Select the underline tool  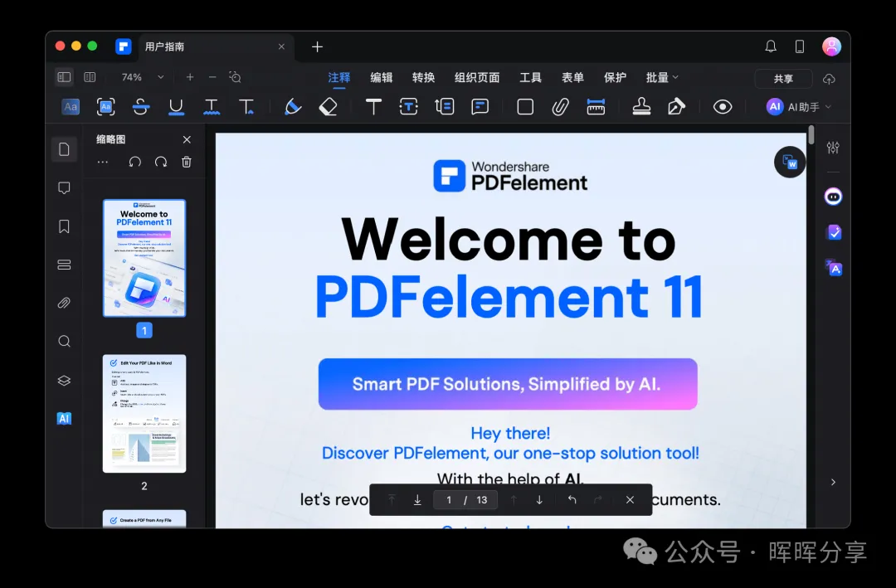tap(176, 107)
